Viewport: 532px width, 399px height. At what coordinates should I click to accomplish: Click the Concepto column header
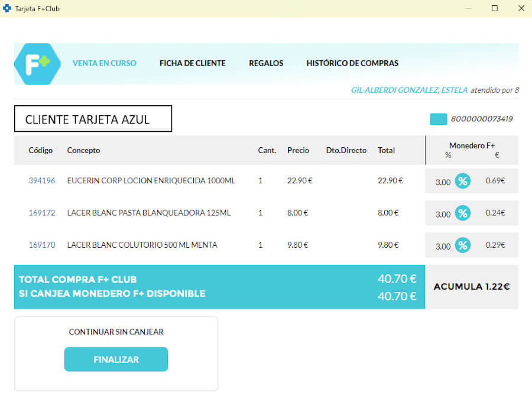point(83,150)
